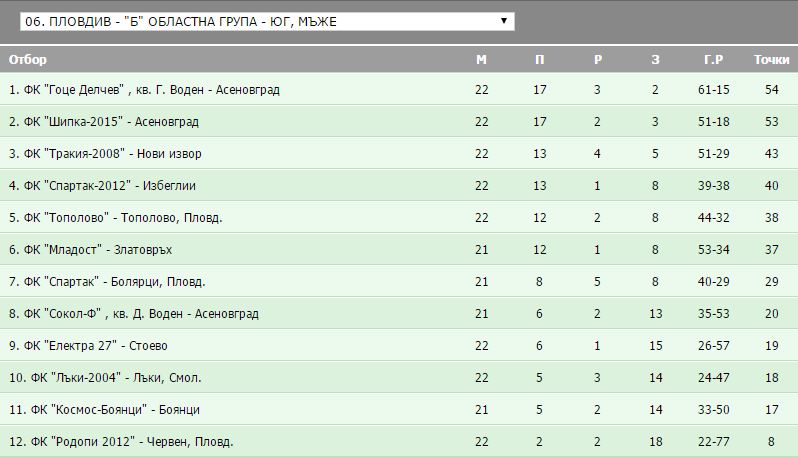This screenshot has width=798, height=458.
Task: Open ФК "Тракия-2008" Нови извор entry
Action: [105, 154]
